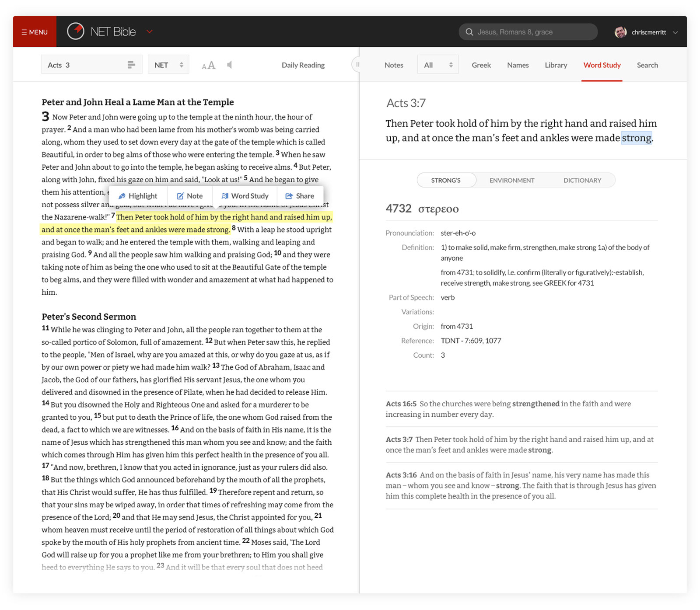700x610 pixels.
Task: Click the heading Peter's Second Sermon
Action: (x=89, y=317)
